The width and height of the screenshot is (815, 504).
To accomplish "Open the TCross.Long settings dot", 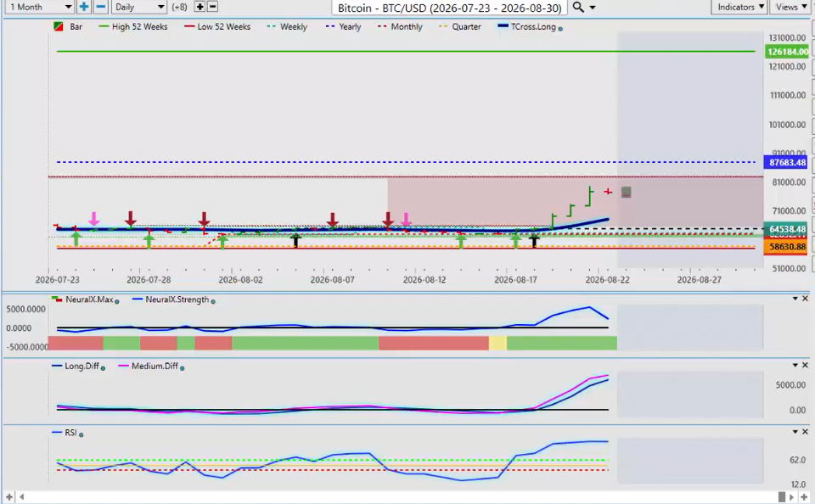I will (560, 29).
